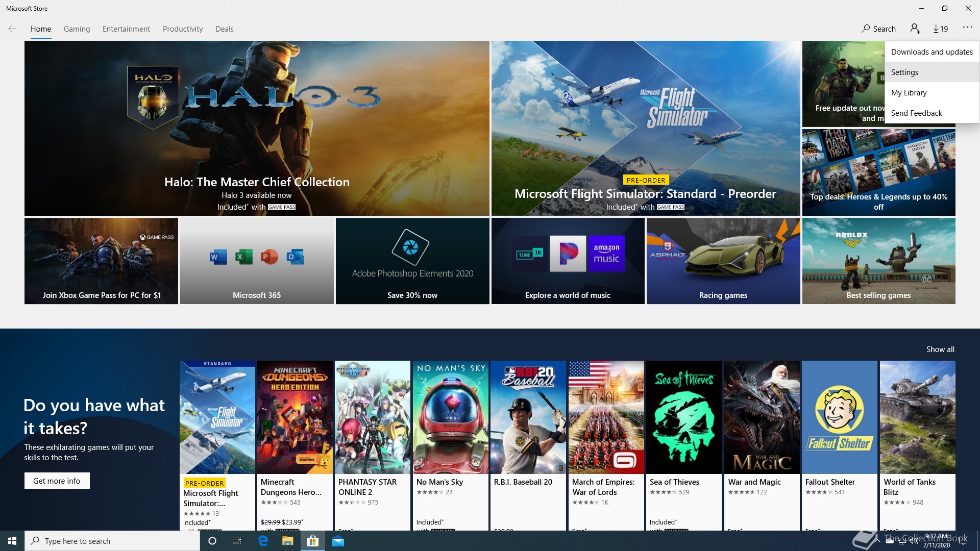Click the Task View taskbar icon
980x551 pixels.
point(237,541)
